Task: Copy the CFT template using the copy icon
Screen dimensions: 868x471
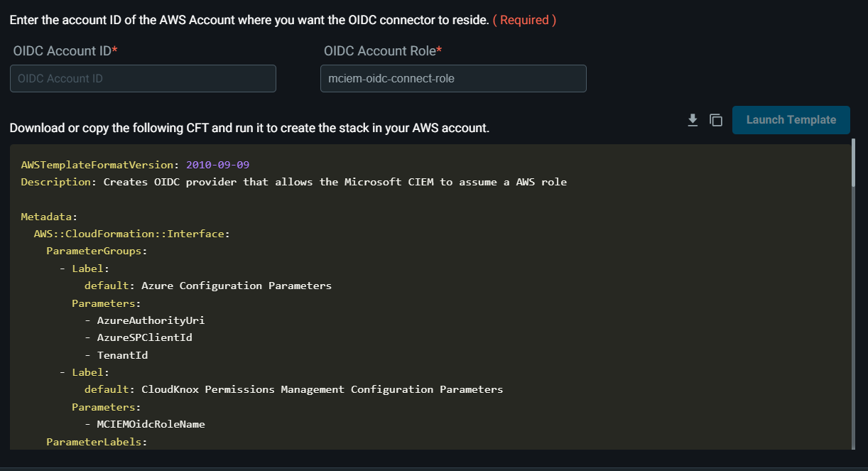Action: pyautogui.click(x=716, y=120)
